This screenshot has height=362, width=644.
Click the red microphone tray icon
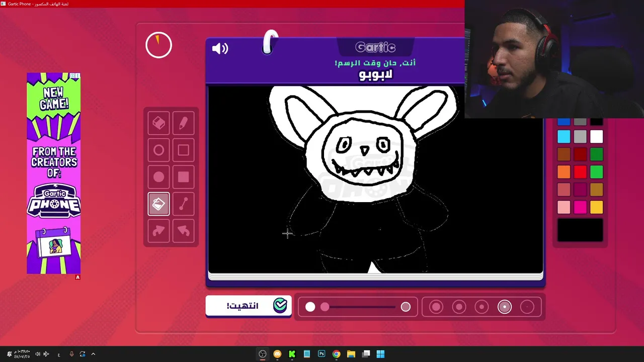pyautogui.click(x=71, y=354)
